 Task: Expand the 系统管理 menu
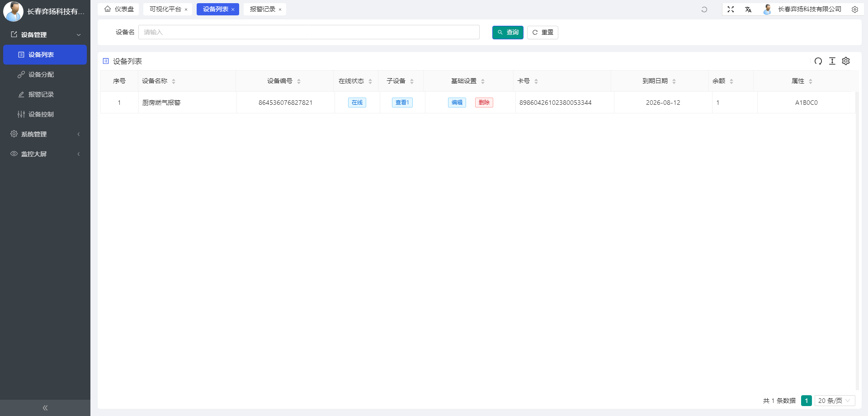click(45, 134)
